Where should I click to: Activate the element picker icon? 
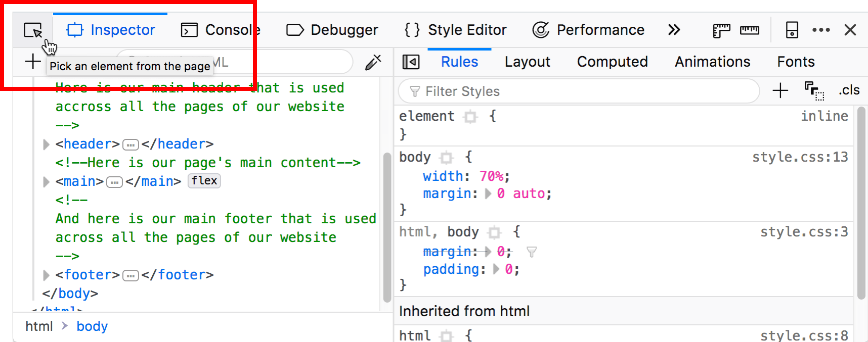tap(33, 30)
